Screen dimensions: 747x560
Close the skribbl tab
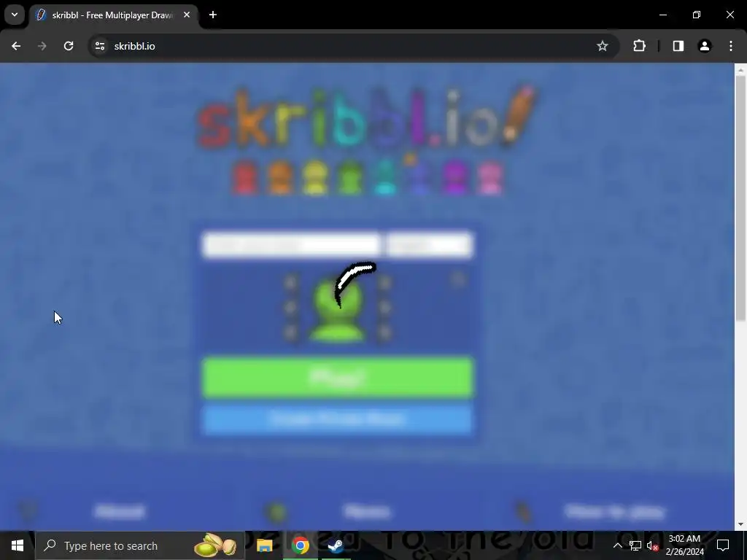[187, 15]
